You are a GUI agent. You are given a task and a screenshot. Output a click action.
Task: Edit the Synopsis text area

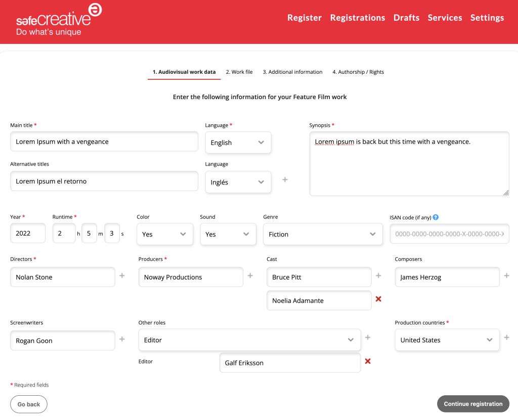click(x=409, y=163)
